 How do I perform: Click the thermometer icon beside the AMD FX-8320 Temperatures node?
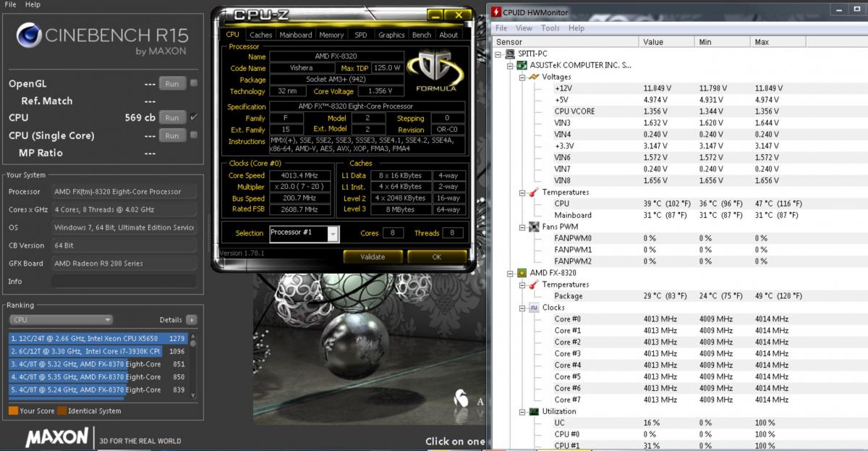click(533, 284)
